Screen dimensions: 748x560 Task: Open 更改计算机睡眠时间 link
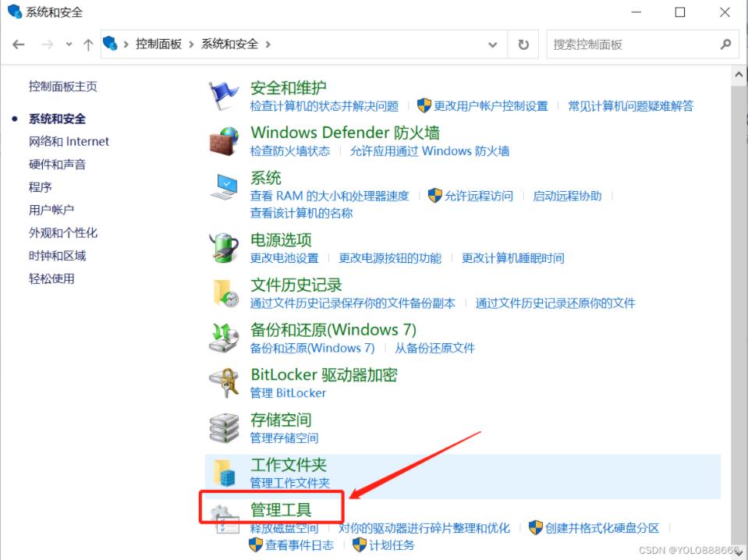pyautogui.click(x=512, y=258)
